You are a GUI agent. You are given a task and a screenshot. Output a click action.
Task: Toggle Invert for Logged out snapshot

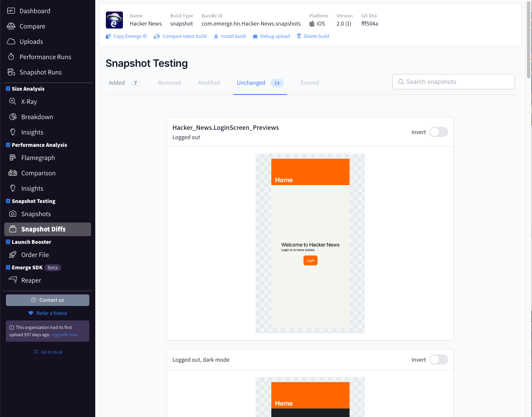point(439,132)
